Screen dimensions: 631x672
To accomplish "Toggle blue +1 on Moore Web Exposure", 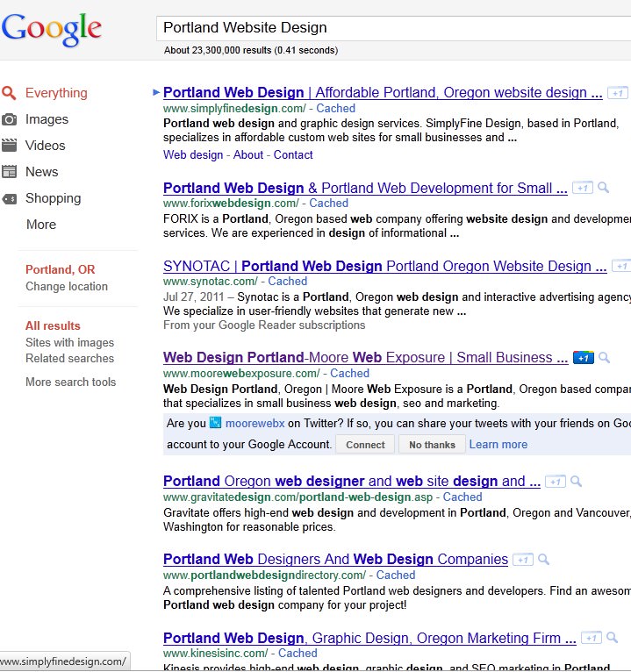I will 584,357.
